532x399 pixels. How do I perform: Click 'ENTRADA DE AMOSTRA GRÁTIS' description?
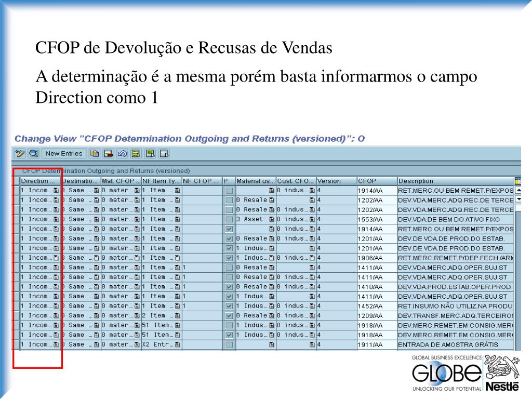coord(456,344)
